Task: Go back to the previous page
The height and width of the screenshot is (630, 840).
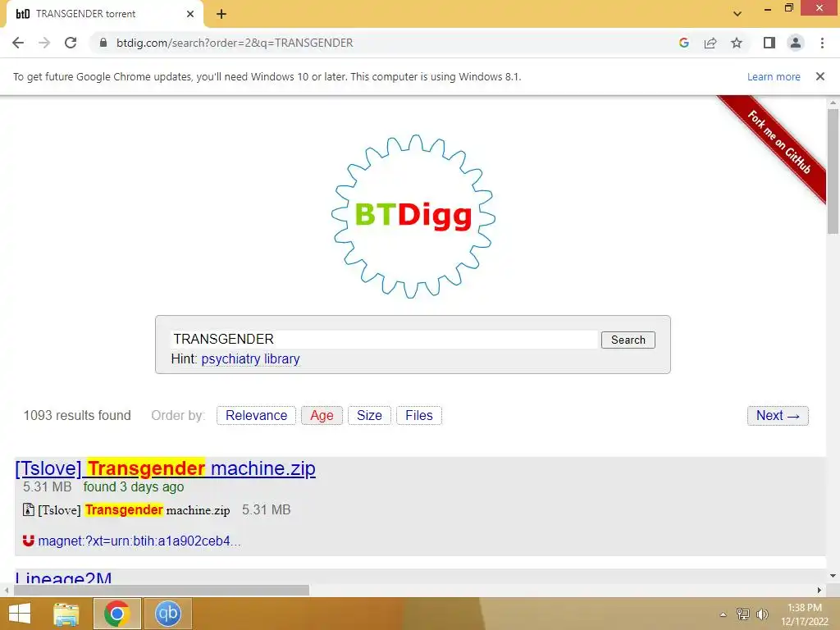Action: click(x=18, y=43)
